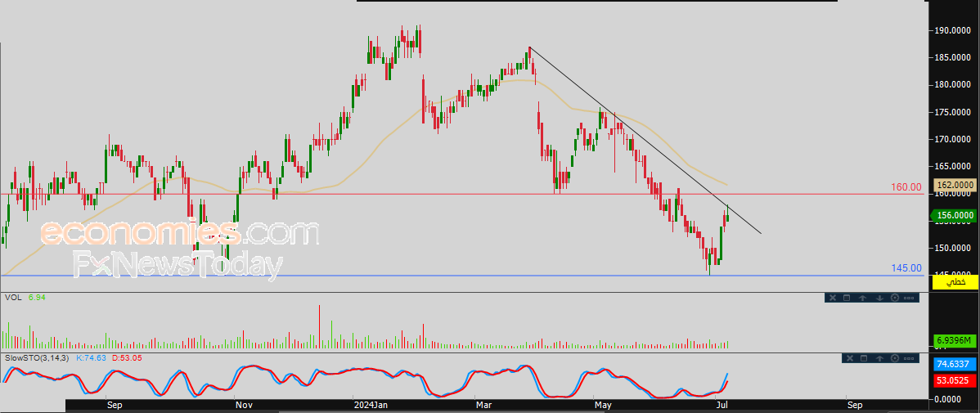Move the VOL panel up
The width and height of the screenshot is (980, 413).
862,298
